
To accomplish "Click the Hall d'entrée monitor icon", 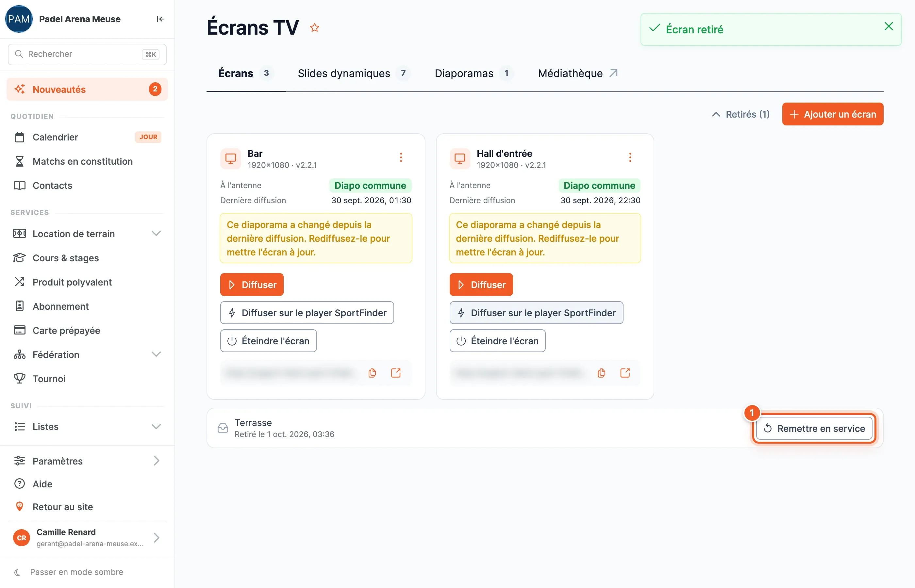I will click(x=460, y=158).
